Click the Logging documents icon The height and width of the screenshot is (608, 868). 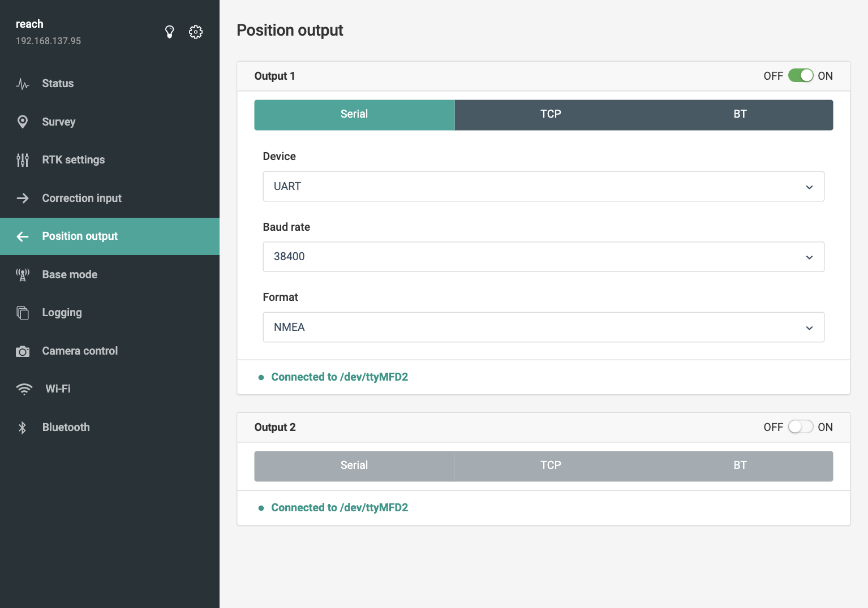coord(23,313)
